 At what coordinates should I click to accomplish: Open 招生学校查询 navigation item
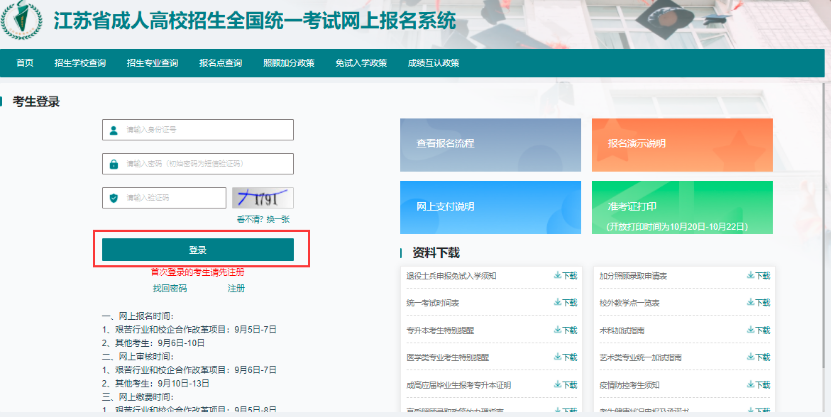tap(80, 63)
